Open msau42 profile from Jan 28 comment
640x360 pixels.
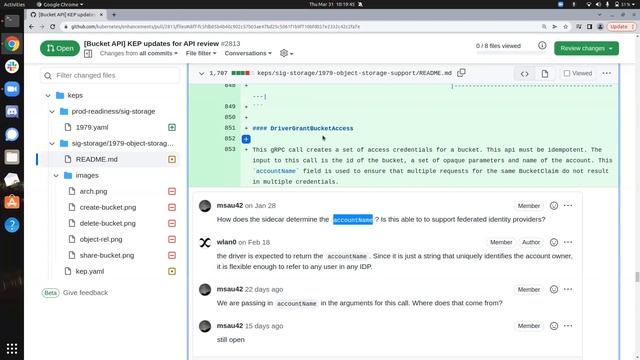(x=229, y=205)
